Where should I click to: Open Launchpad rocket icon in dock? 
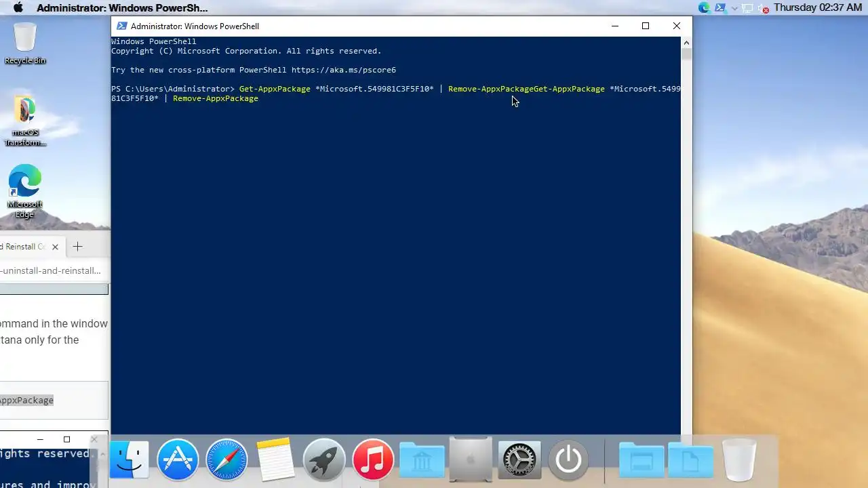pyautogui.click(x=324, y=460)
